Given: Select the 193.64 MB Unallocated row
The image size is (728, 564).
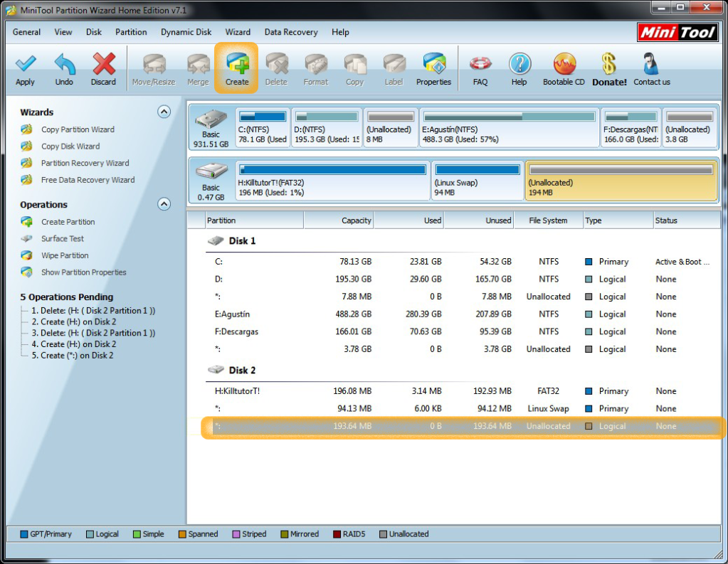Looking at the screenshot, I should (x=463, y=426).
